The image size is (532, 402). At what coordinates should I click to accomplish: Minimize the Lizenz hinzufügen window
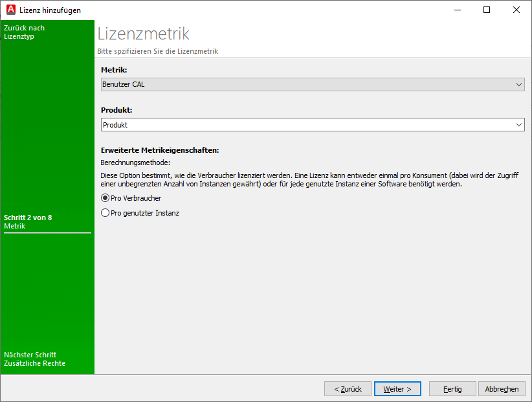tap(457, 10)
